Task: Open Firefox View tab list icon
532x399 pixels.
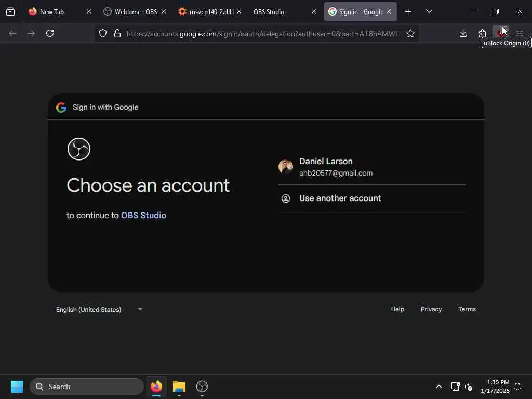Action: (x=10, y=11)
